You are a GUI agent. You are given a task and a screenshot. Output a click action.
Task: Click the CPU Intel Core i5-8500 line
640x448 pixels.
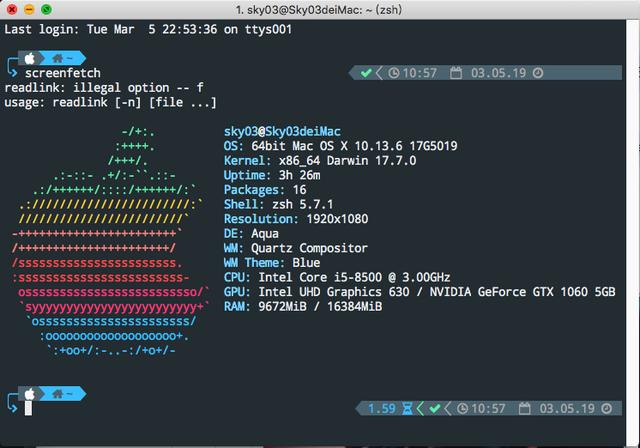coord(337,277)
